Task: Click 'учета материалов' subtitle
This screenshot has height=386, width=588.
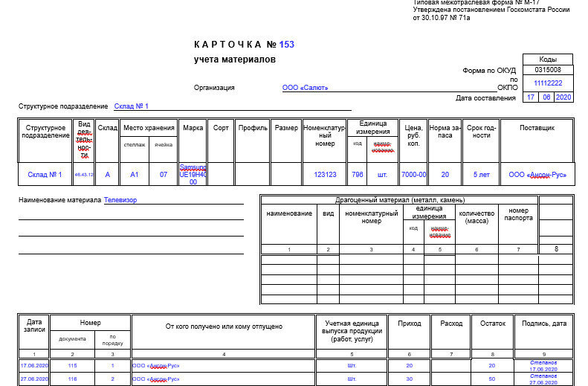Action: point(235,59)
